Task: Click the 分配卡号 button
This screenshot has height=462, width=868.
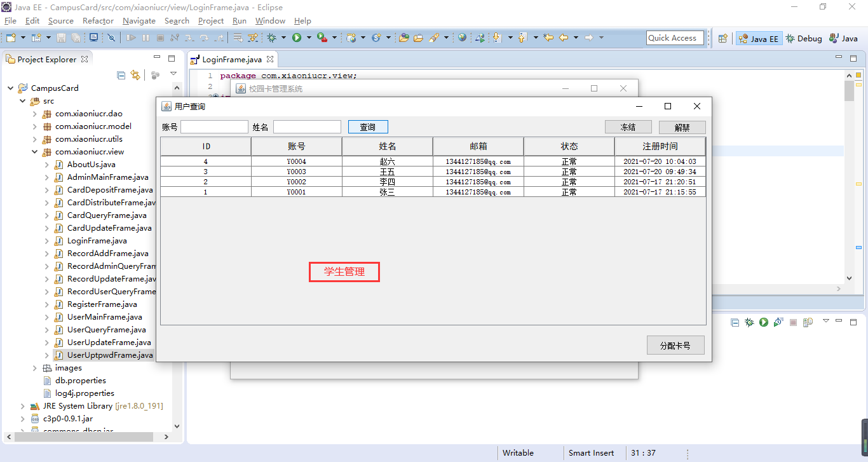Action: [675, 346]
